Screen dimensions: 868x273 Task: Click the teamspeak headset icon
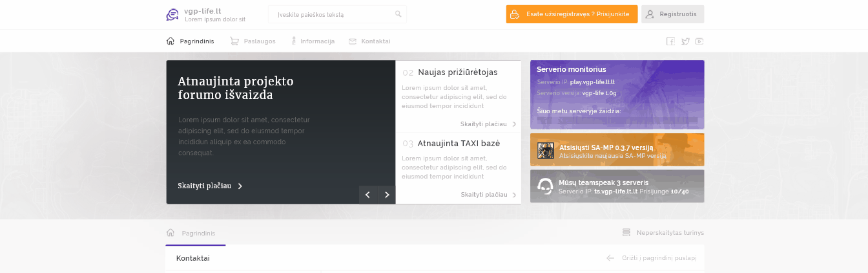click(546, 186)
